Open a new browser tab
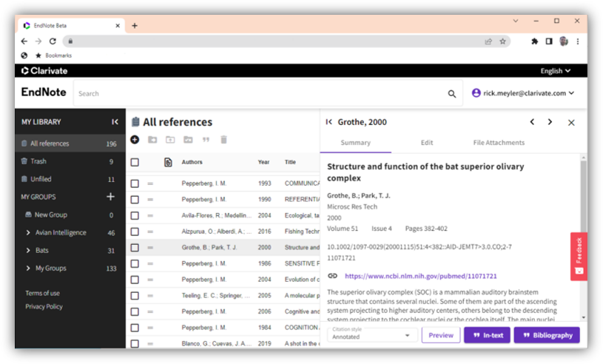Image resolution: width=603 pixels, height=364 pixels. click(135, 26)
